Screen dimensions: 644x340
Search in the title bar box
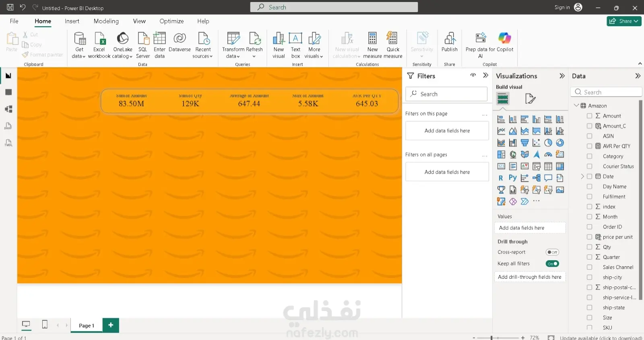pos(334,7)
